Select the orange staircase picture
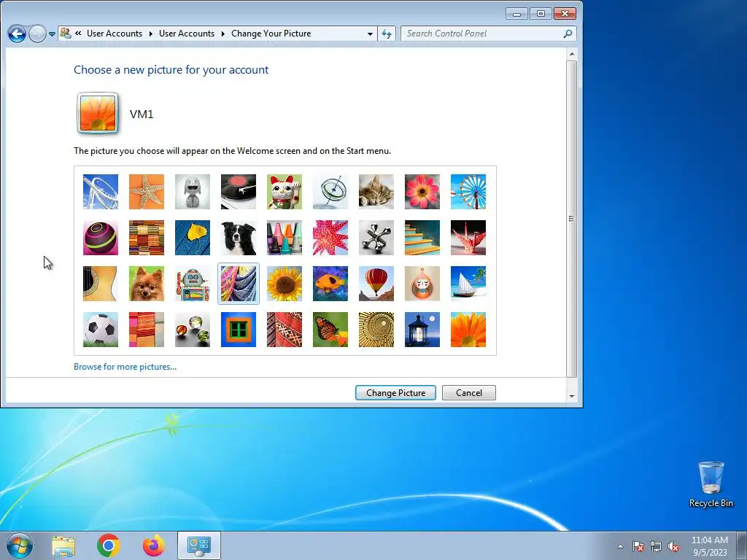Image resolution: width=747 pixels, height=560 pixels. pyautogui.click(x=422, y=238)
